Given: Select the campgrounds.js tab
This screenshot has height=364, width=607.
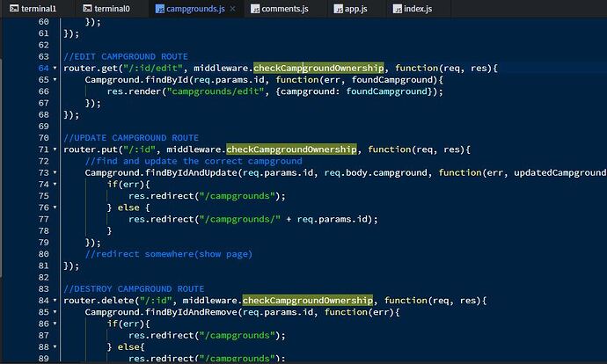Looking at the screenshot, I should [x=195, y=9].
